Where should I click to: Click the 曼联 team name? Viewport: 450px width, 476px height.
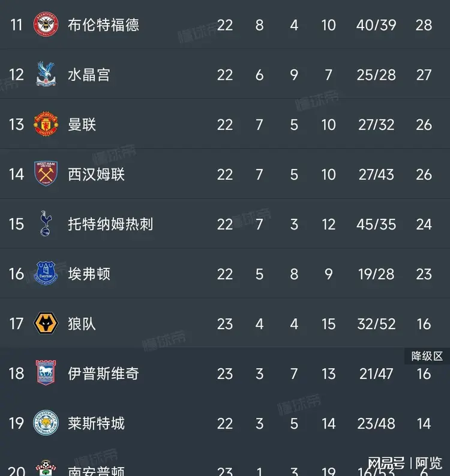pos(82,124)
